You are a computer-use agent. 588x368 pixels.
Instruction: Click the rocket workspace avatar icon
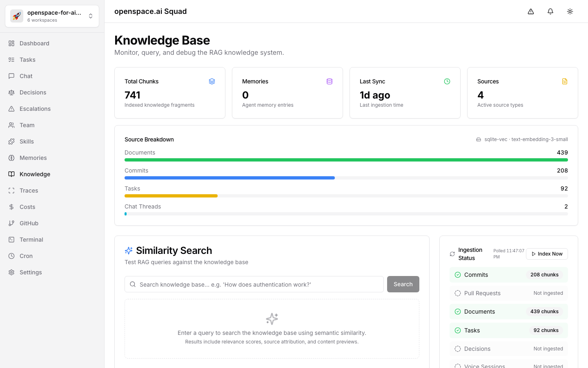coord(17,16)
